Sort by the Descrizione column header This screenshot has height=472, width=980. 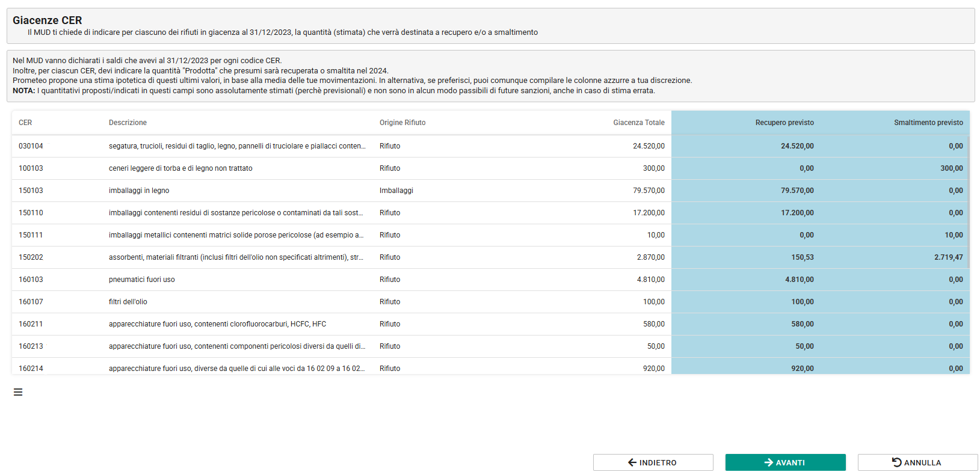(128, 123)
